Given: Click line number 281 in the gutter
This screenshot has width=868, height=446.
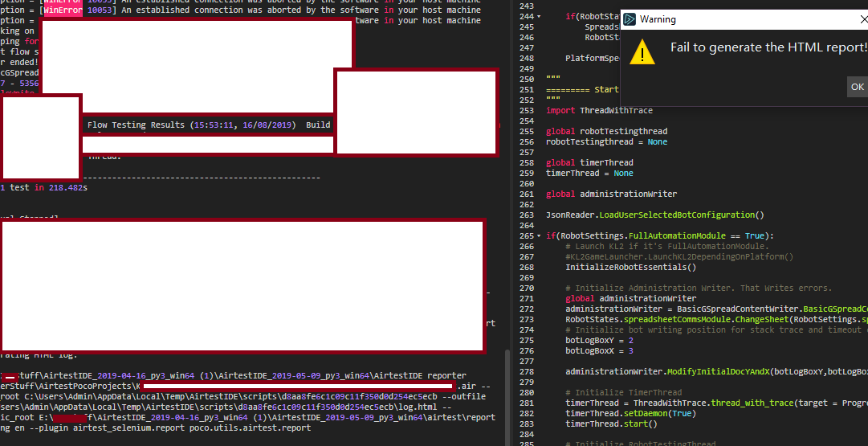Looking at the screenshot, I should tap(527, 403).
